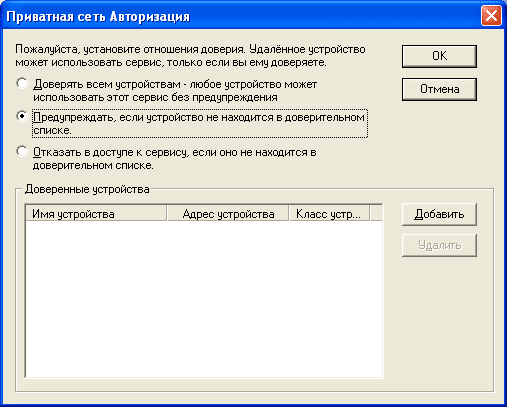Image resolution: width=507 pixels, height=407 pixels.
Task: Click the label text 'использовать этот сервис без предупреждения'
Action: coord(155,97)
